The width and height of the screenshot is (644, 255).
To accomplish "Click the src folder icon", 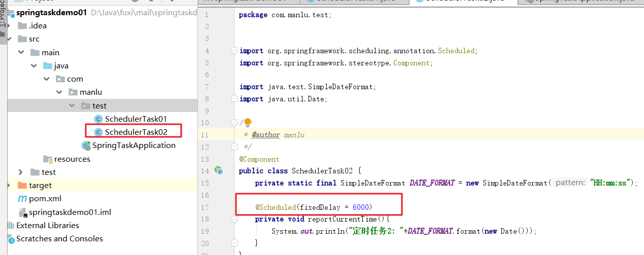I will (22, 39).
